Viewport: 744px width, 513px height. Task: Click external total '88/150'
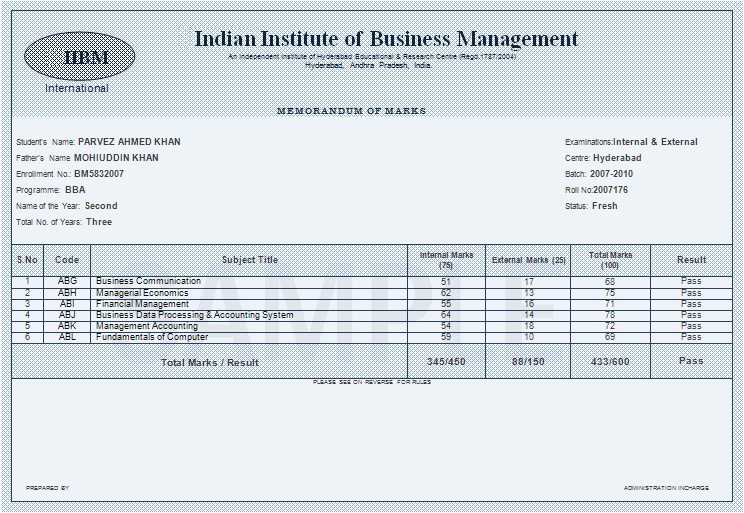pos(528,362)
